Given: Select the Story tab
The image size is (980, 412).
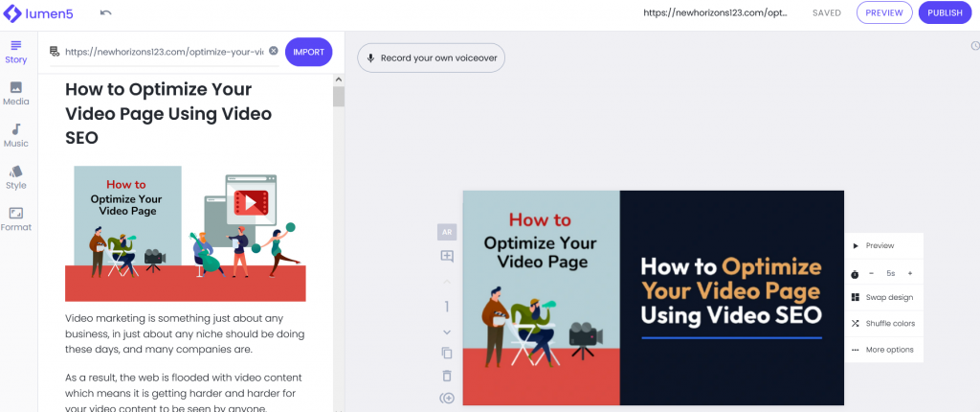Looking at the screenshot, I should click(16, 52).
